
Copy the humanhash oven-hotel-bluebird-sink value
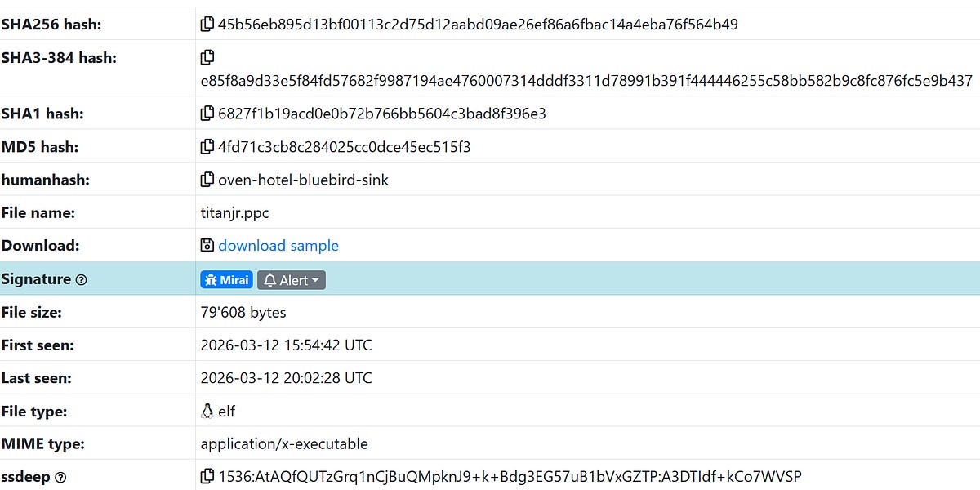click(x=207, y=179)
